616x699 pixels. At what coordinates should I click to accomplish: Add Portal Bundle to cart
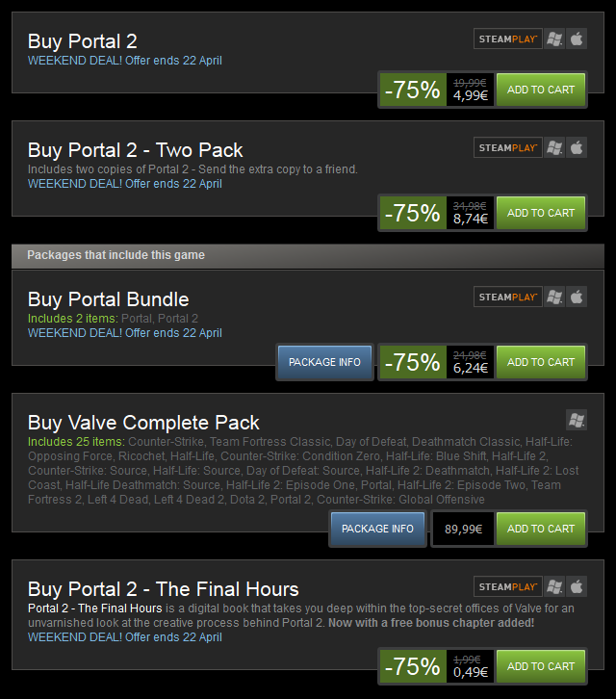point(541,362)
